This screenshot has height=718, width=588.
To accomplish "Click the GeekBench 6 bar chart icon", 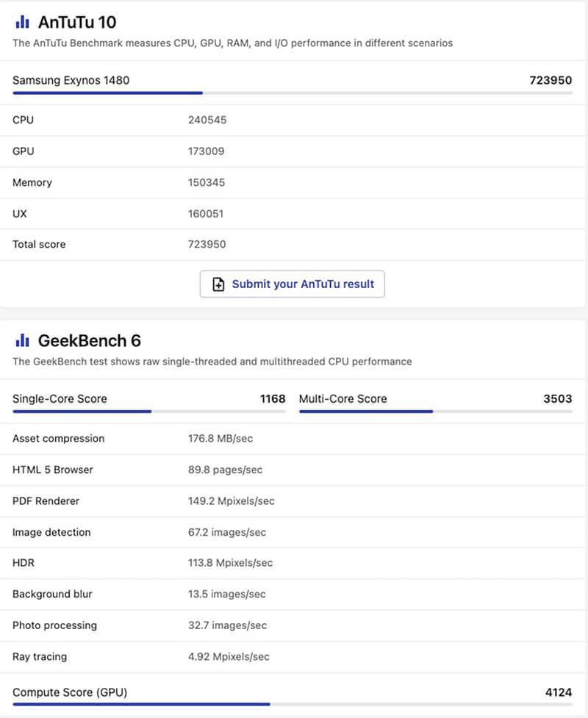I will point(23,340).
